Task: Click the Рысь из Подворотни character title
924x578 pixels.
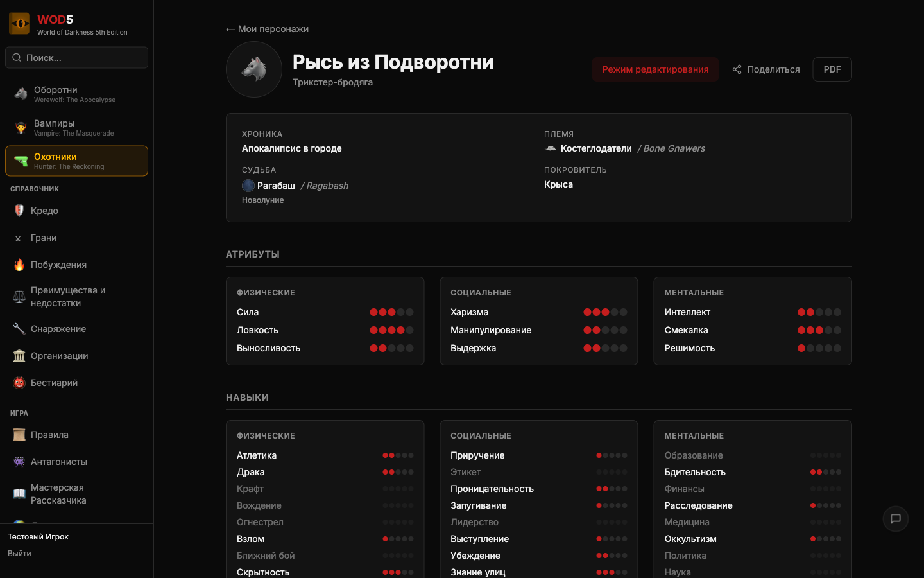Action: (393, 62)
